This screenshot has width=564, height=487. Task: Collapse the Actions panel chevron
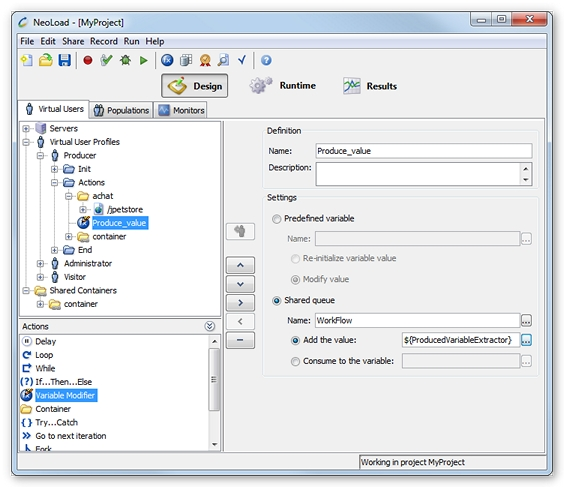click(210, 326)
